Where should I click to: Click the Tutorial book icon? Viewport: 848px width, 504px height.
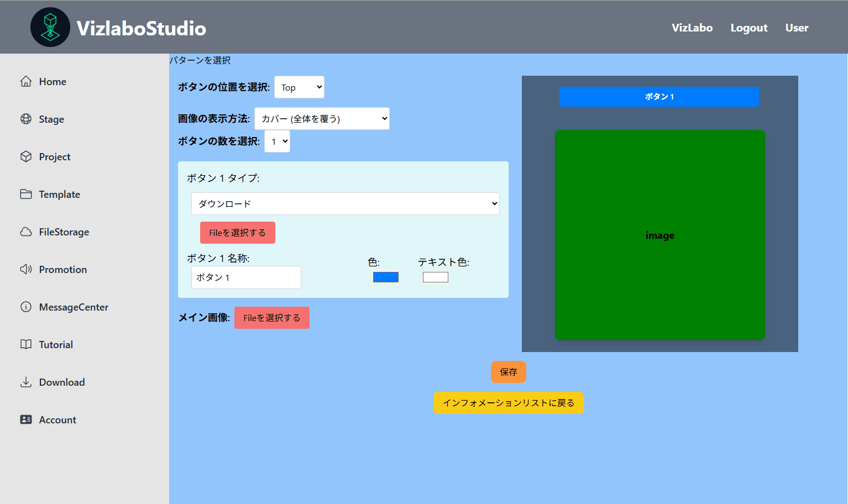click(x=26, y=345)
